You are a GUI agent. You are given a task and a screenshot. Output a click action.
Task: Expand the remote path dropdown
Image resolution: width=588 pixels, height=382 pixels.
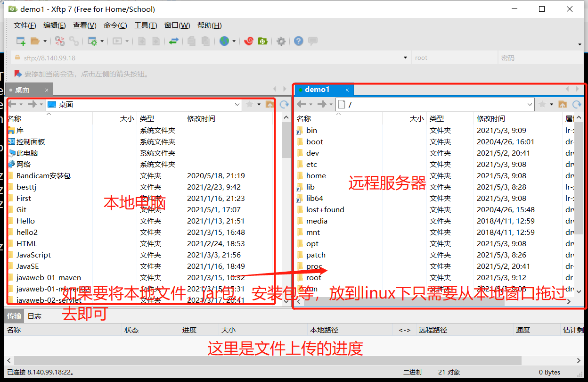coord(530,105)
